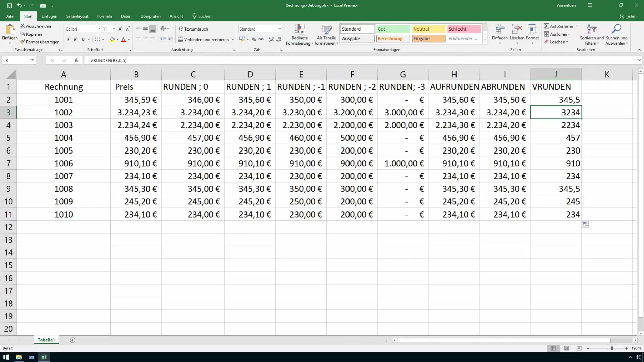Toggle Verbinden und zentrieren merge
The image size is (644, 362).
203,39
